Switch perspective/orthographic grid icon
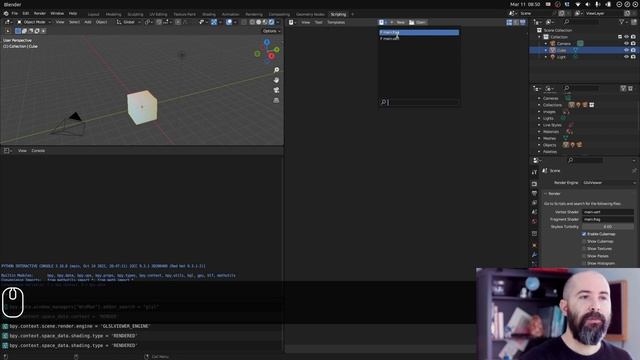The height and width of the screenshot is (360, 640). coord(276,100)
